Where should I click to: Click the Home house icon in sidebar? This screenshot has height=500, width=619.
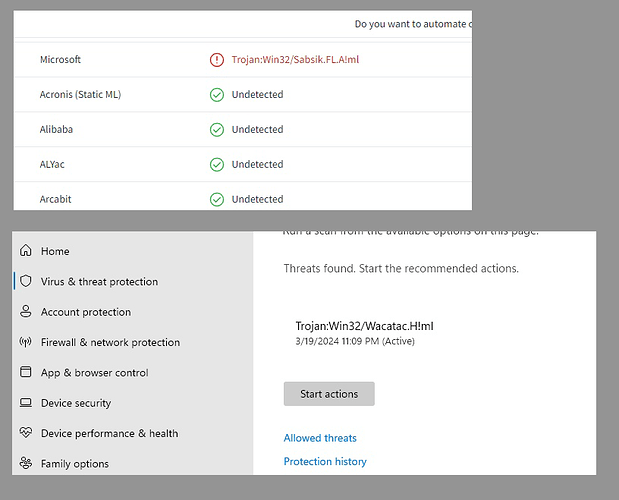(x=26, y=251)
